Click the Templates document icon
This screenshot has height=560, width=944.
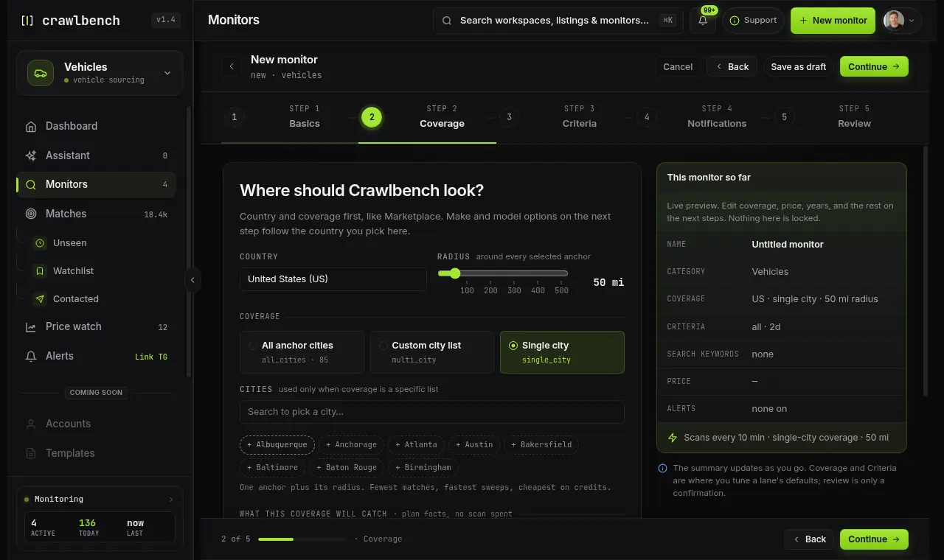click(31, 454)
